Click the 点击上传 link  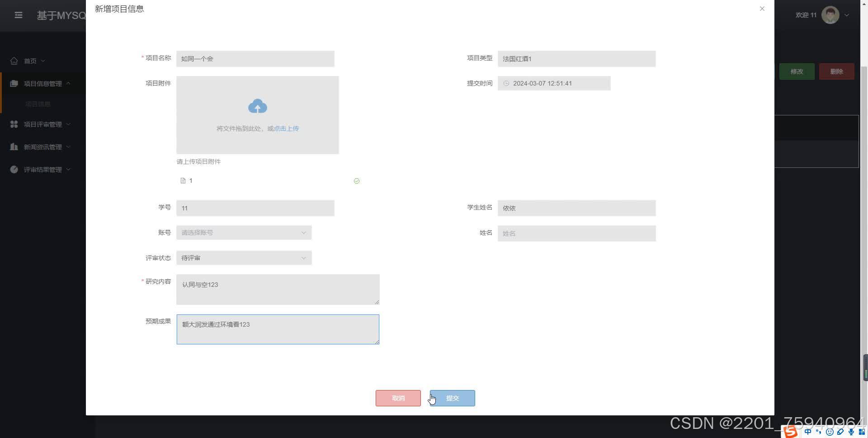286,129
